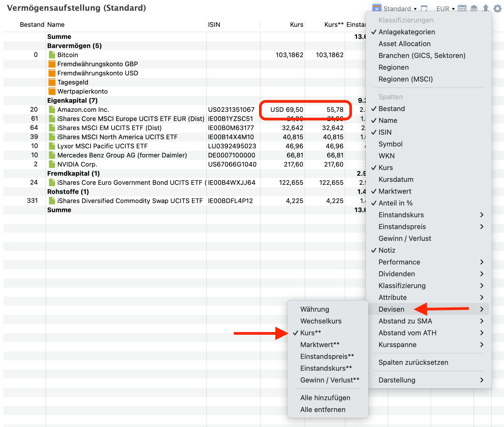504x427 pixels.
Task: Click the Bitcoin account icon
Action: tap(52, 55)
